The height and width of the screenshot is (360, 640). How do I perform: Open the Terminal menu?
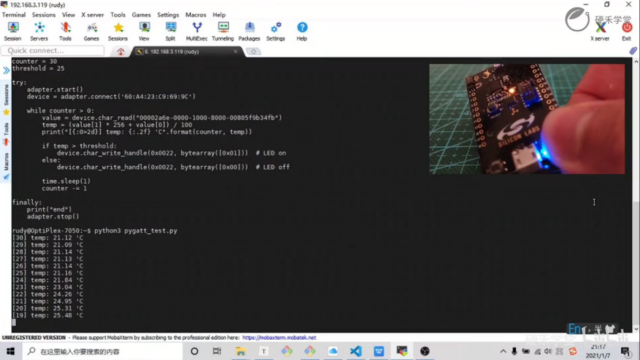click(14, 15)
